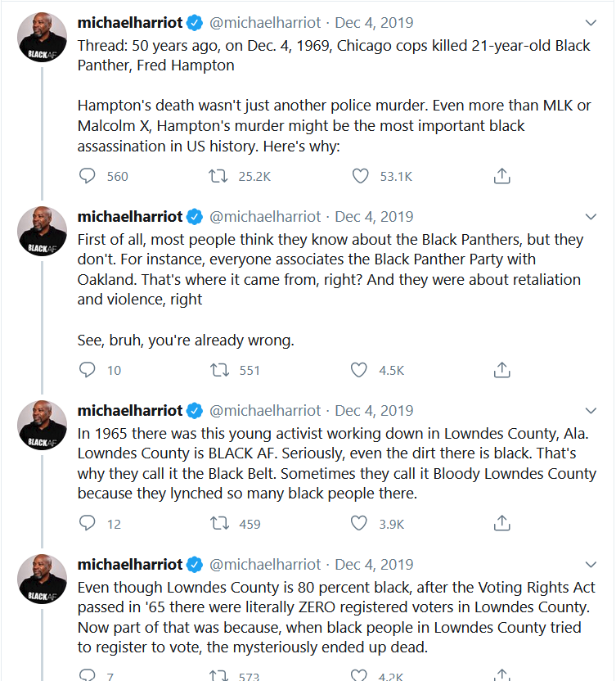Click the profile avatar on the first tweet
The height and width of the screenshot is (681, 616).
pyautogui.click(x=42, y=37)
